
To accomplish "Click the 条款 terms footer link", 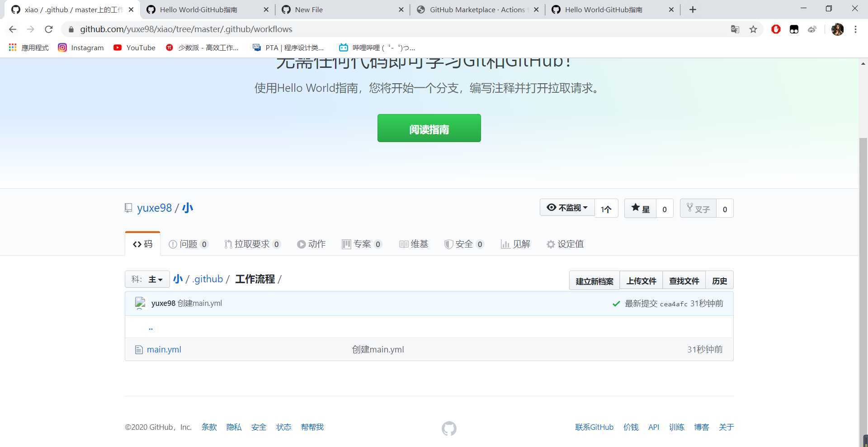I will coord(209,427).
